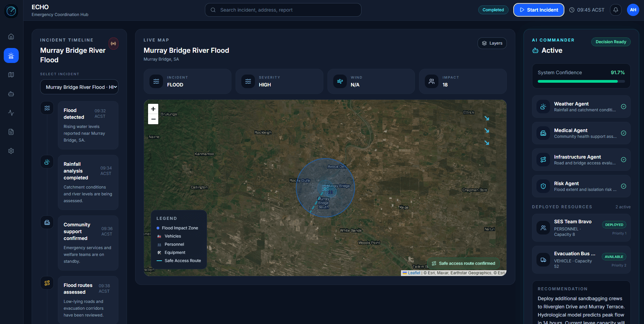Click the Rockleigh map label

point(263,132)
